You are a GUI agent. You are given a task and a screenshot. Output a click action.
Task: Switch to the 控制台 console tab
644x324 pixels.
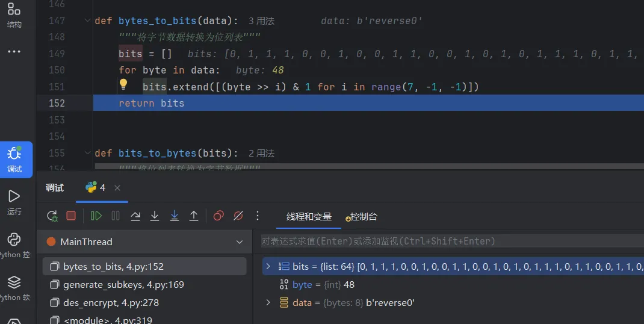pyautogui.click(x=363, y=217)
